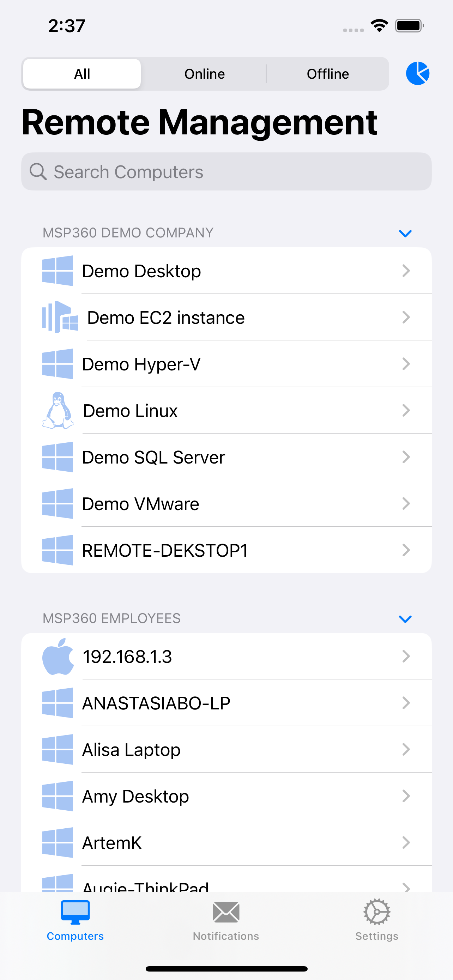453x980 pixels.
Task: Open Demo SQL Server via its chevron
Action: [406, 457]
